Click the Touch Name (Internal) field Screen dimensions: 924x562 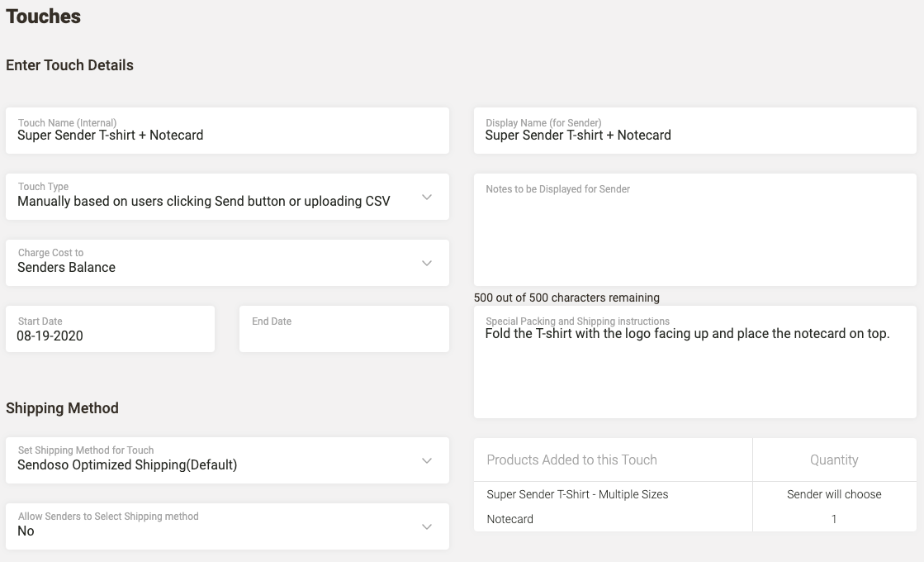(x=227, y=135)
